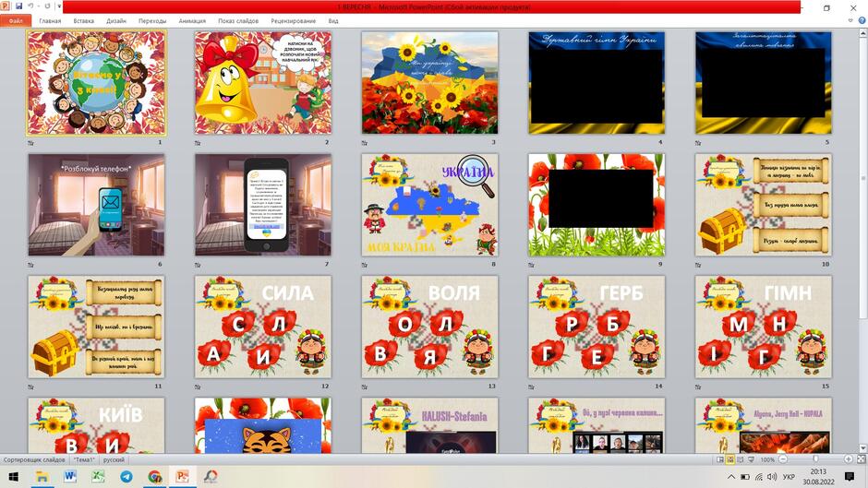Open the clock showing 20:13

(818, 477)
